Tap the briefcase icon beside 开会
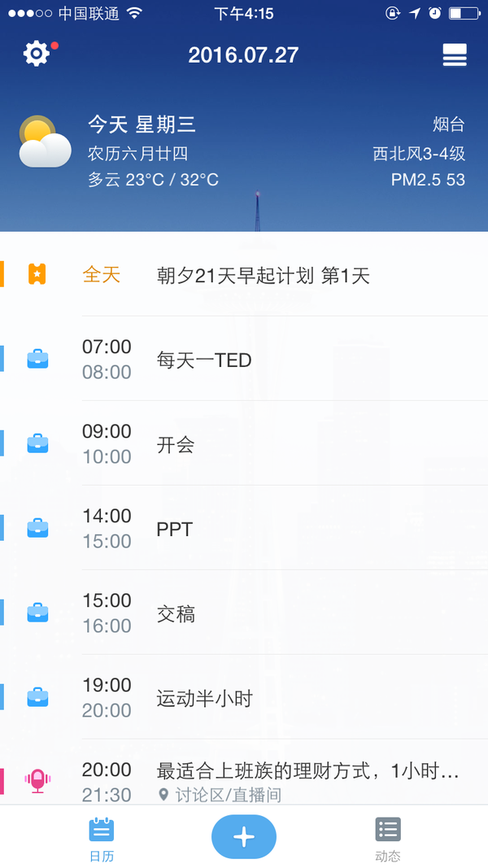This screenshot has height=868, width=488. point(37,444)
